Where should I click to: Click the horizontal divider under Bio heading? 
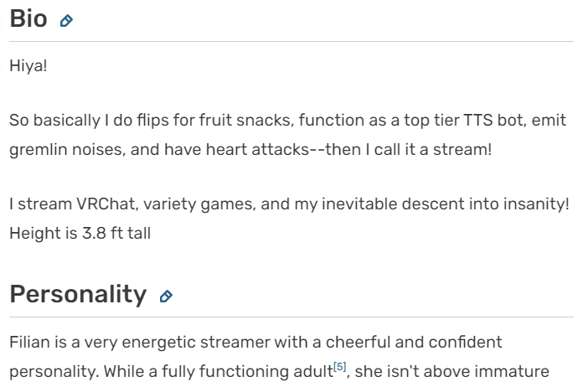pyautogui.click(x=291, y=41)
